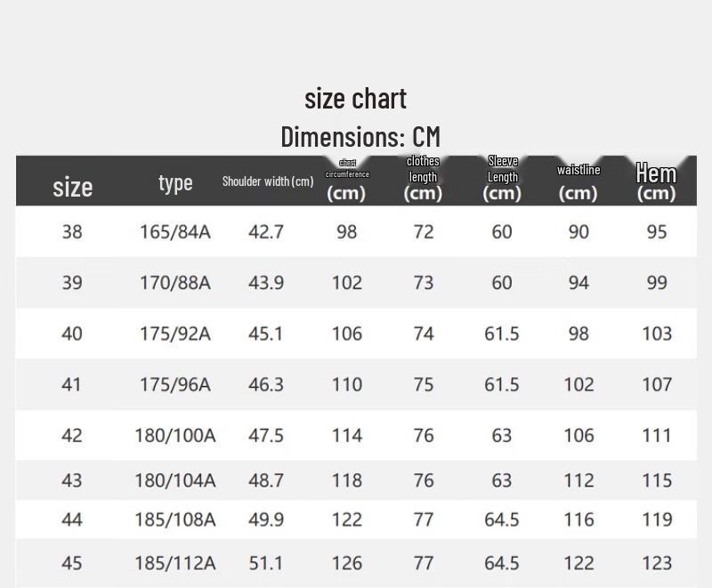Click the '185/112A' type cell
The height and width of the screenshot is (588, 712).
175,562
